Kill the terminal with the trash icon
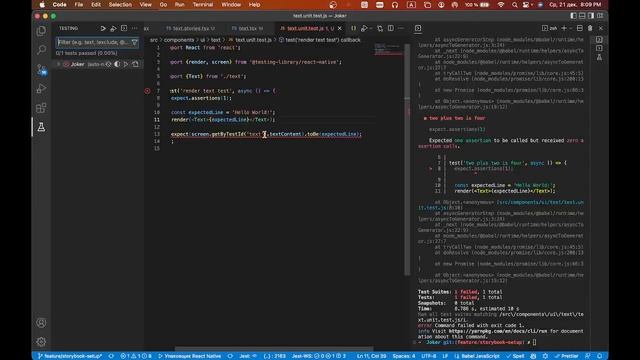This screenshot has height=360, width=640. (x=590, y=28)
